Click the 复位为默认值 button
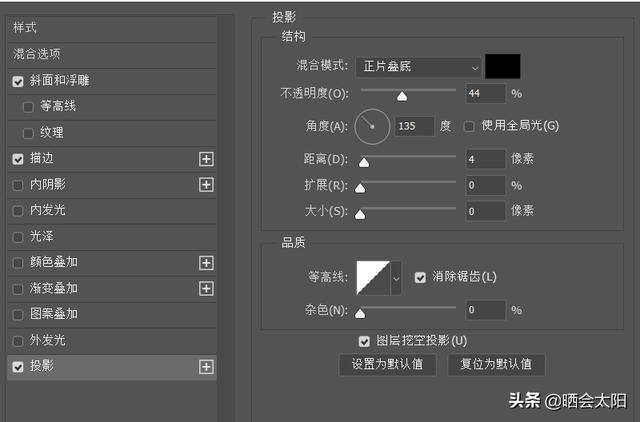 point(496,364)
